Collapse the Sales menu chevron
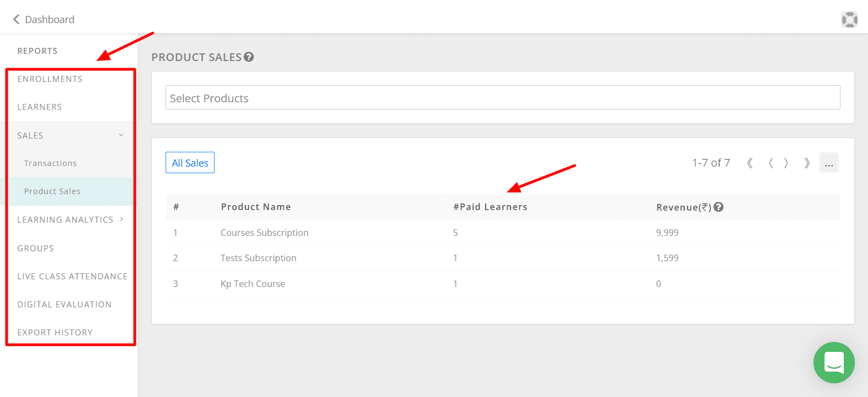This screenshot has height=397, width=868. pos(121,135)
